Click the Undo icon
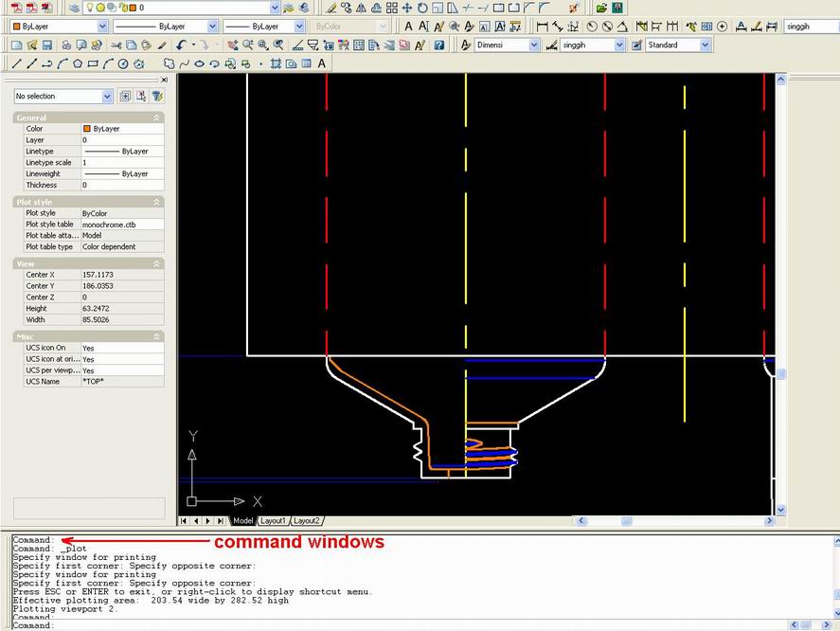 pyautogui.click(x=180, y=45)
